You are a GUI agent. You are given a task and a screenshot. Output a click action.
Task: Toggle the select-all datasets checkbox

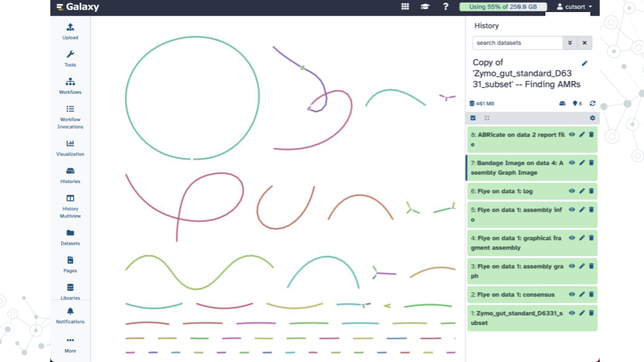473,118
